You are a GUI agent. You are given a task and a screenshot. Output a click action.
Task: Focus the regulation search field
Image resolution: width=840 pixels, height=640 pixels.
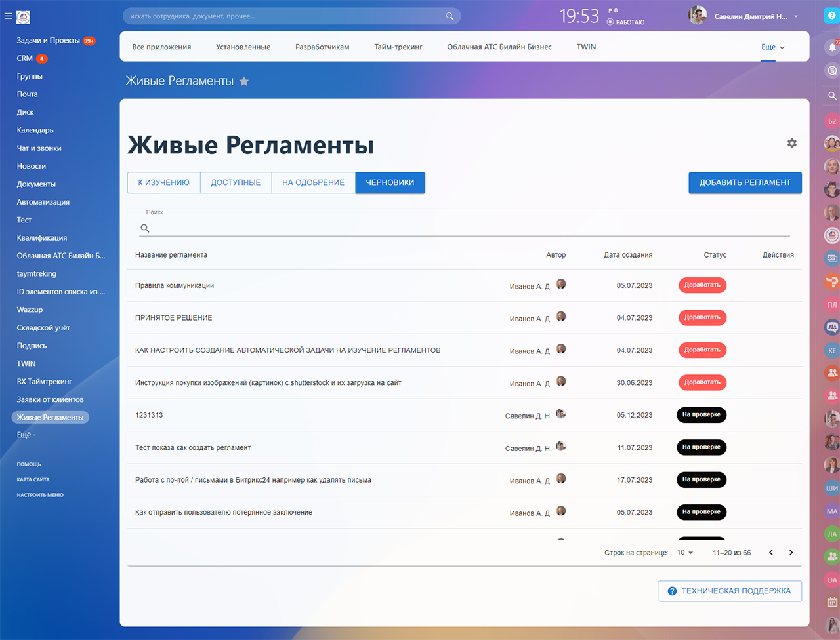point(464,228)
